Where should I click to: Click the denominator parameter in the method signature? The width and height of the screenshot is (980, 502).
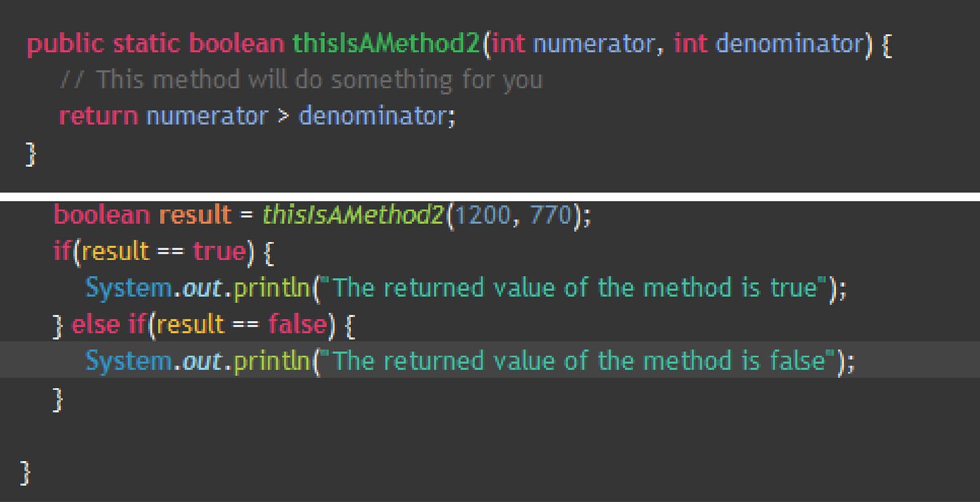789,44
